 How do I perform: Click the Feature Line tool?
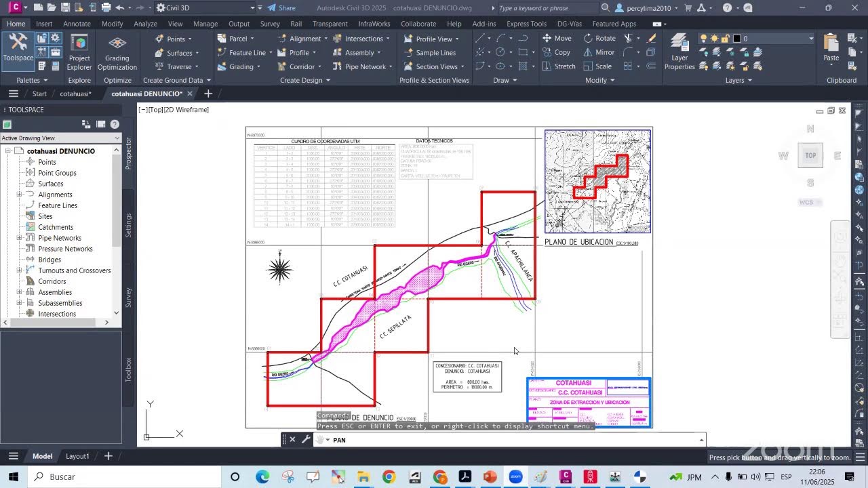(241, 53)
